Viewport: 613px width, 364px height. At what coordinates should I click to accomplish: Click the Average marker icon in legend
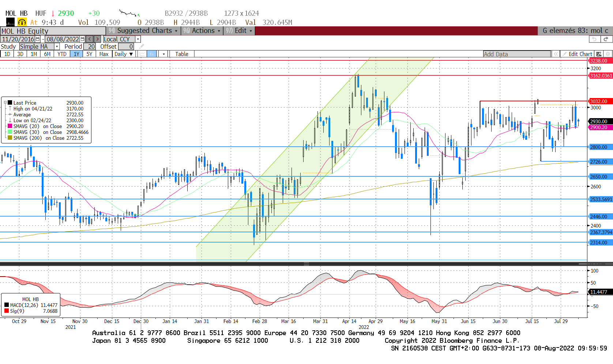pos(10,115)
